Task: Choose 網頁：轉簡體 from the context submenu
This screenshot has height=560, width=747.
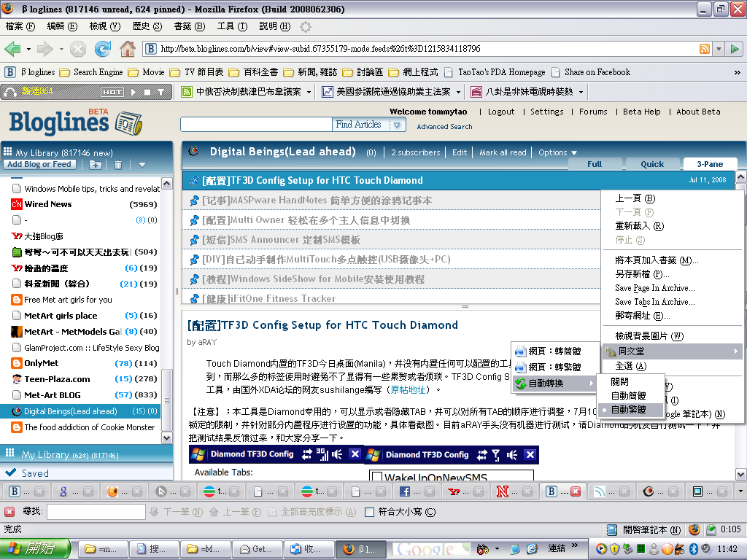Action: [x=554, y=351]
